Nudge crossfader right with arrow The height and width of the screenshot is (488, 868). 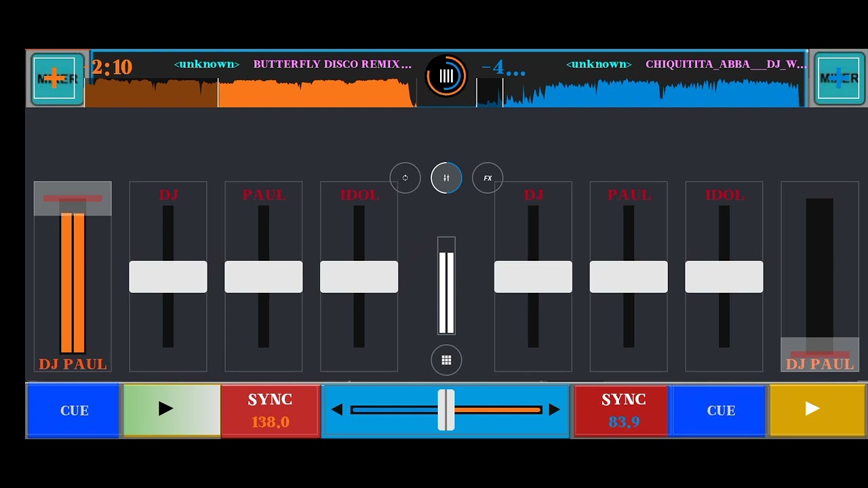[554, 409]
